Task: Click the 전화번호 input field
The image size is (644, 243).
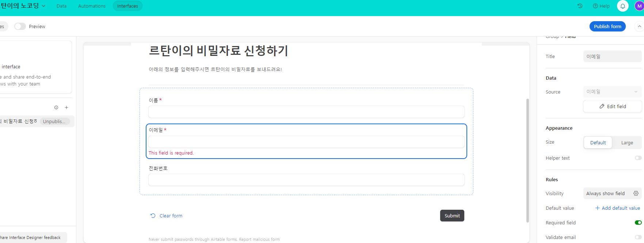Action: [x=306, y=180]
